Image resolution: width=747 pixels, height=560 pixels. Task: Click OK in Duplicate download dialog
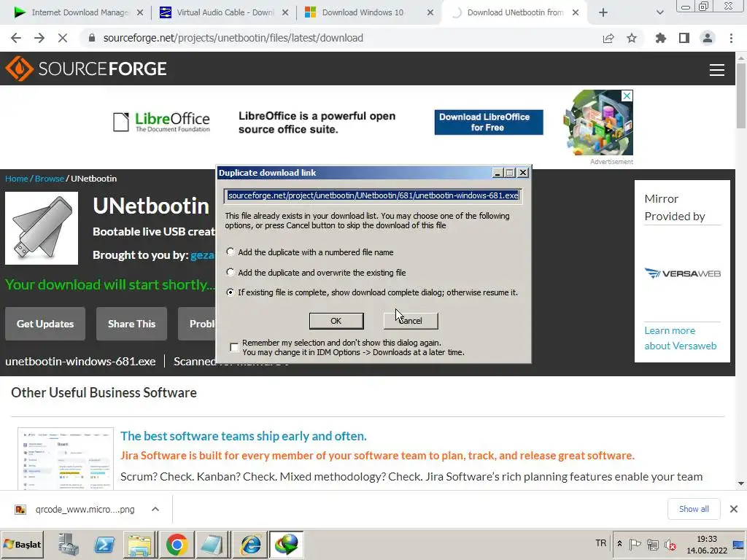(336, 321)
